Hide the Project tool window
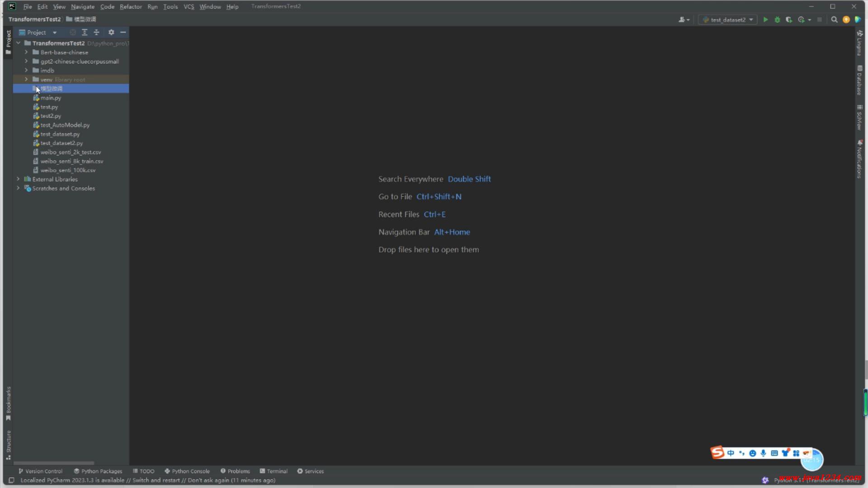Image resolution: width=868 pixels, height=488 pixels. point(123,33)
